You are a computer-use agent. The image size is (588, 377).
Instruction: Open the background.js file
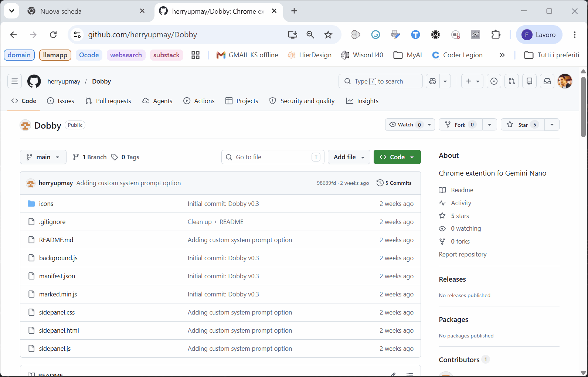[58, 258]
